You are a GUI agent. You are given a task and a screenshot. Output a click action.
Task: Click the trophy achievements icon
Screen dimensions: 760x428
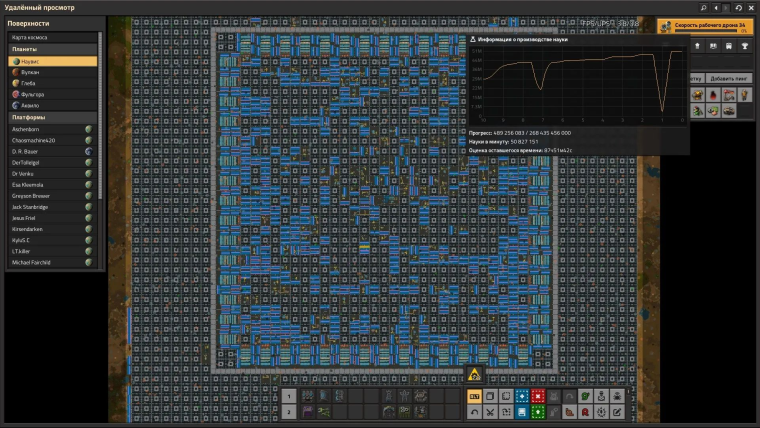pos(744,46)
